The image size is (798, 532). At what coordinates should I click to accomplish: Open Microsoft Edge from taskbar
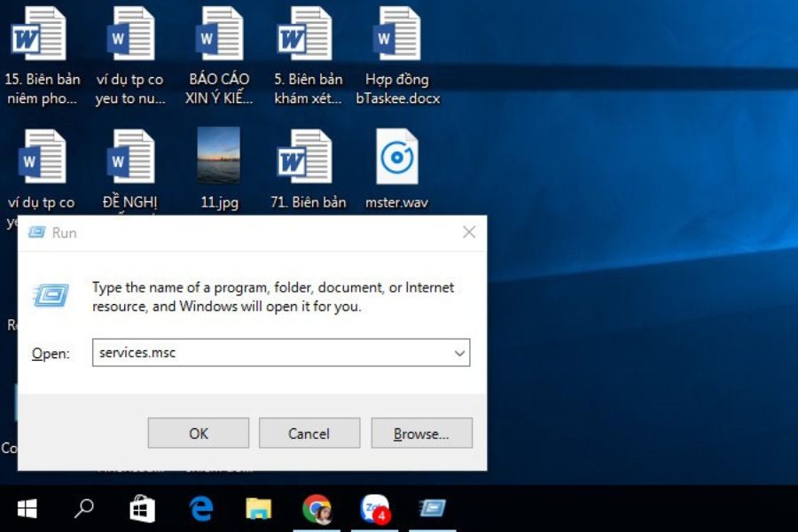pos(200,509)
